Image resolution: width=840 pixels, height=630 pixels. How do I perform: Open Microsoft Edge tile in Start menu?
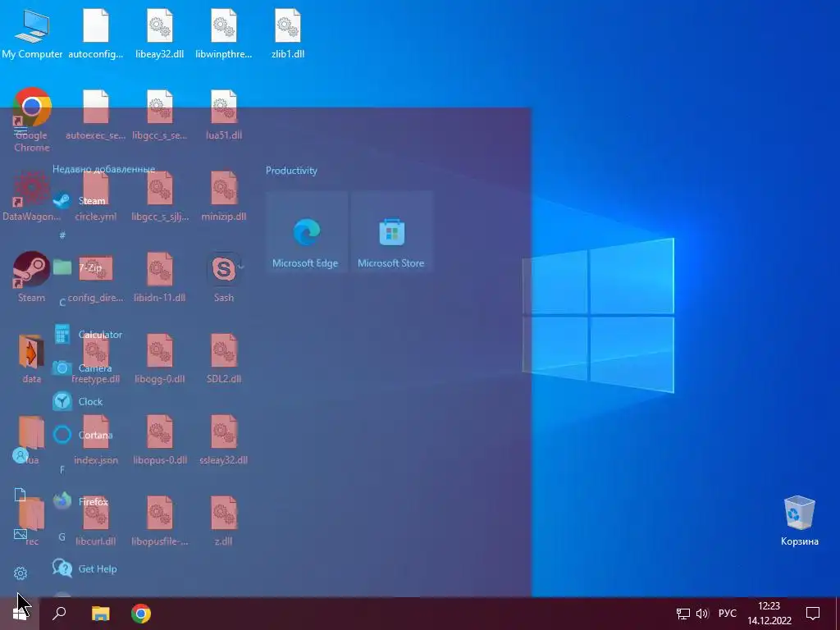tap(307, 231)
